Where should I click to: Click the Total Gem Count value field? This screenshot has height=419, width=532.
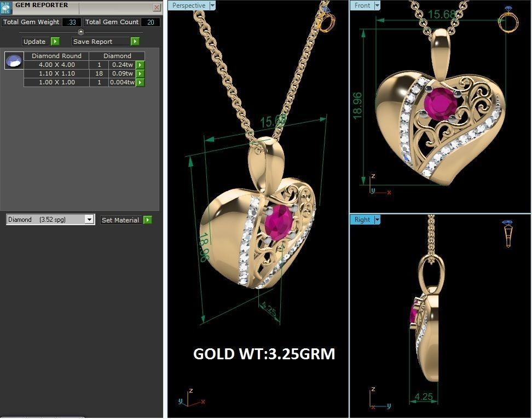click(x=151, y=22)
